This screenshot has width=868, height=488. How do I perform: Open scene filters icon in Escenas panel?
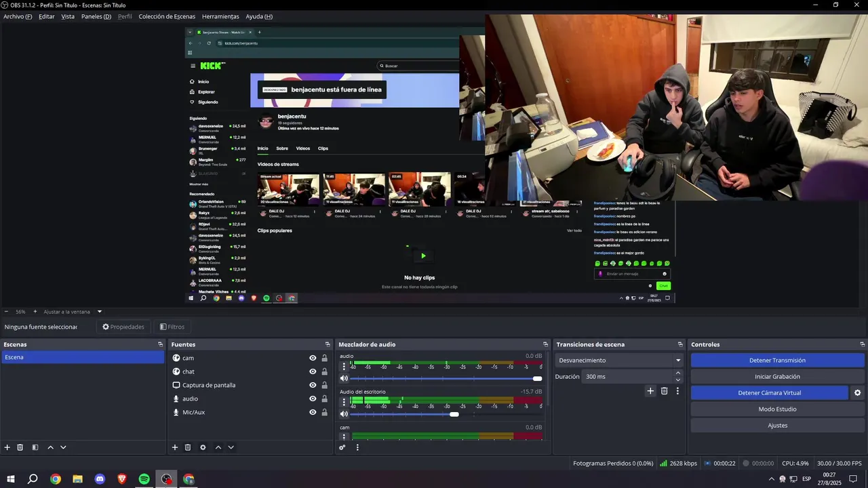(x=35, y=447)
